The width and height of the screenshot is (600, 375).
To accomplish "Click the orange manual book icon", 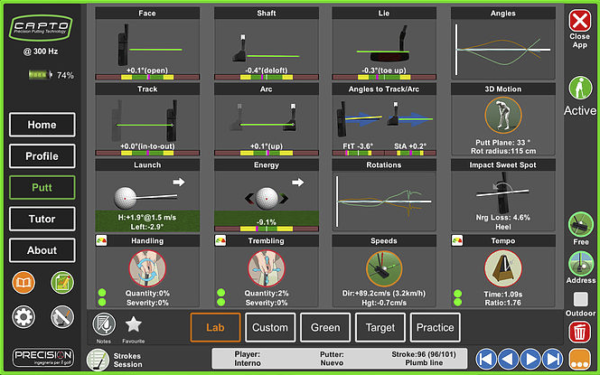I will 23,282.
